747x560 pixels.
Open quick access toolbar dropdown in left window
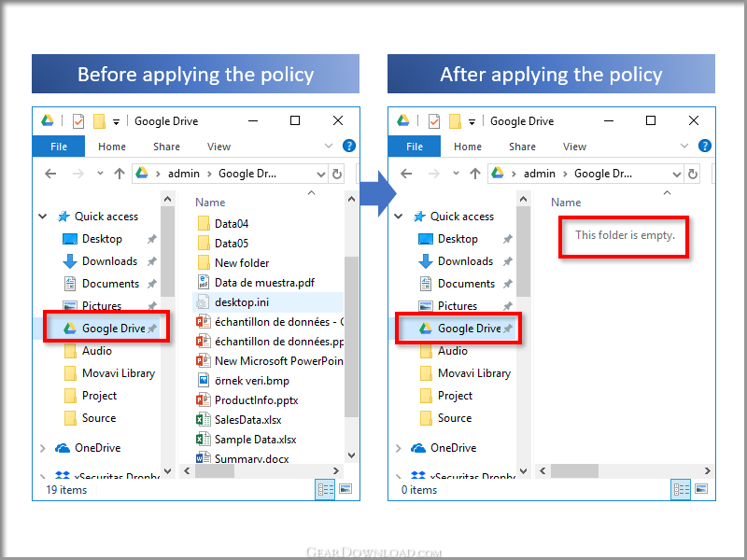116,122
